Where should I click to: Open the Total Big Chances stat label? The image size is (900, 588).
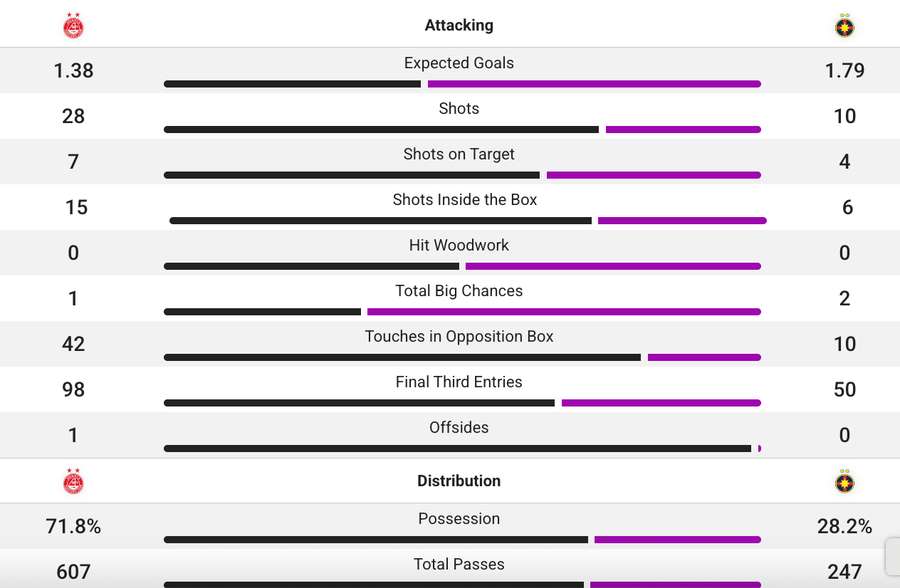coord(459,291)
